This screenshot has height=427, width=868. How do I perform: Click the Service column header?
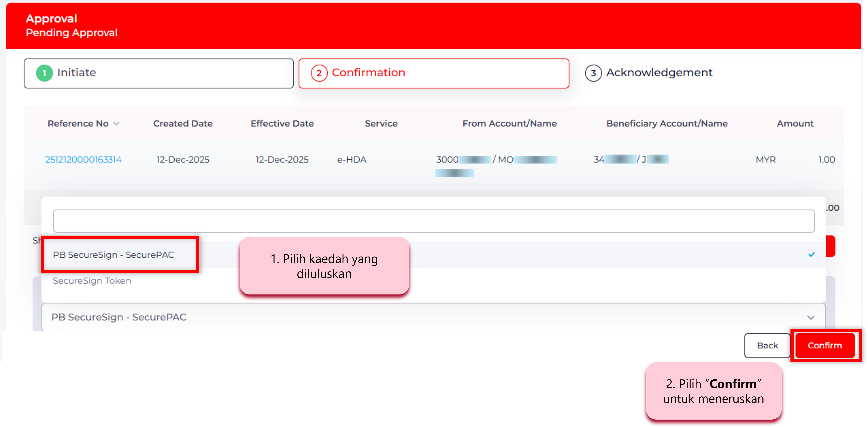tap(381, 124)
